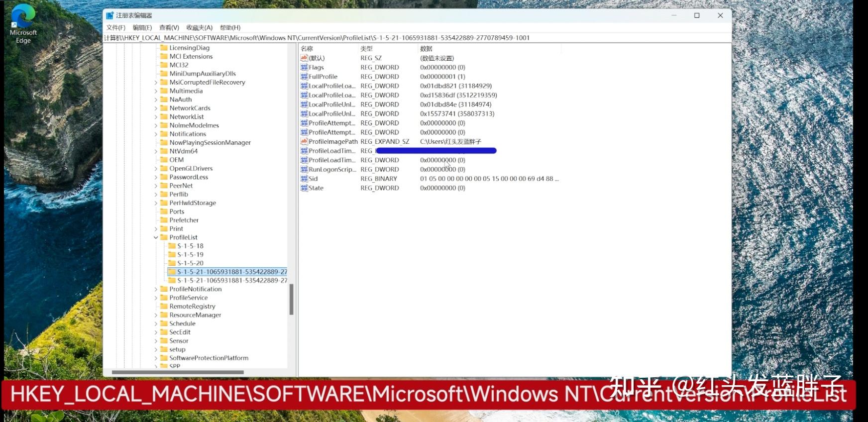This screenshot has width=868, height=422.
Task: Click the MCI Extensions folder icon
Action: click(x=164, y=56)
